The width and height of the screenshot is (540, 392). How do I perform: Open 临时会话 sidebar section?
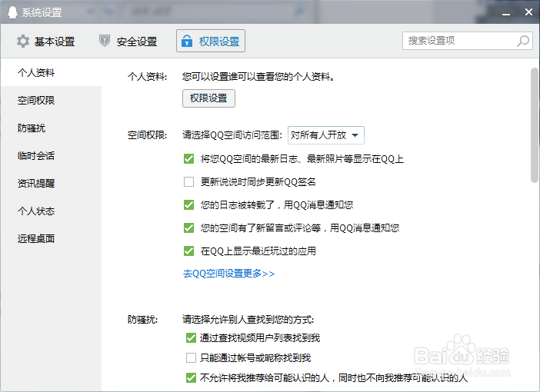pos(51,155)
